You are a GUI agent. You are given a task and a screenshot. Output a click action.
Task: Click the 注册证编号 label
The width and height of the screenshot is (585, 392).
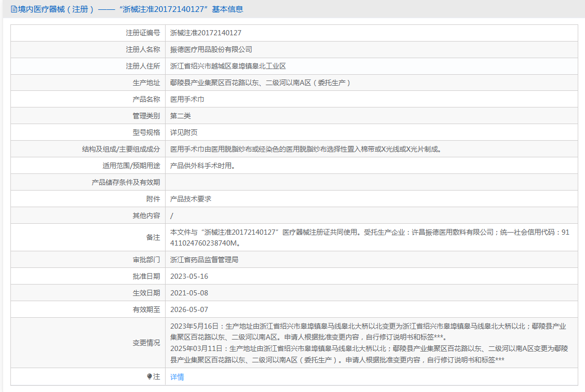(143, 33)
